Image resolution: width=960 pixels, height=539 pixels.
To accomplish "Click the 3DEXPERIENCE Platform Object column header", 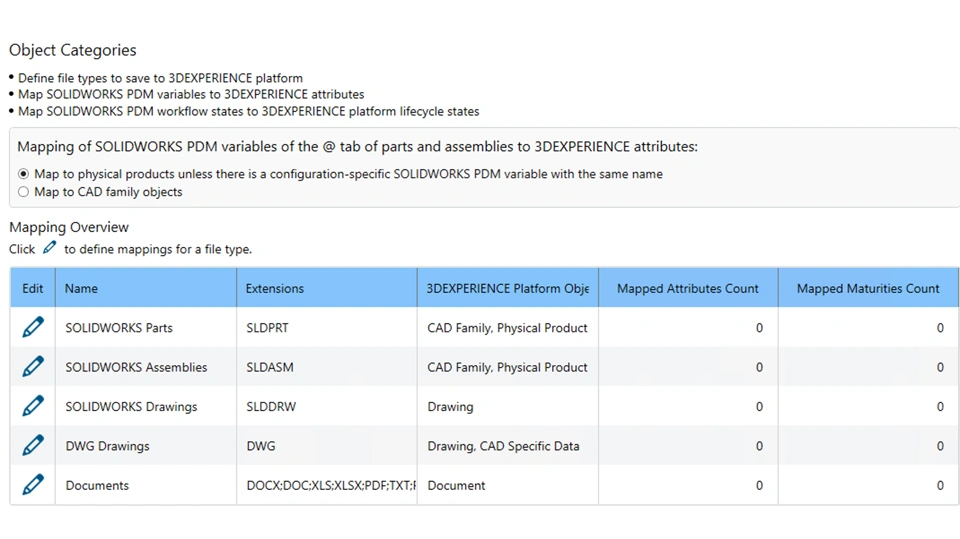I will 508,288.
